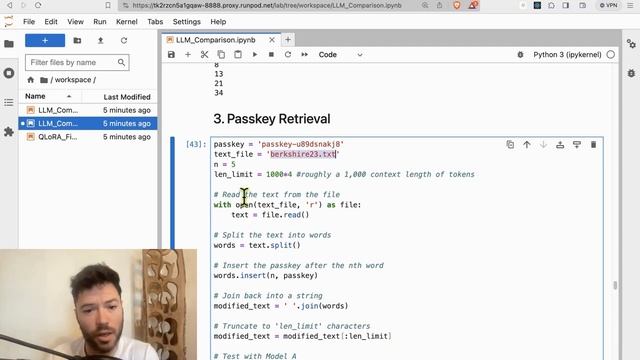Open the Run menu
The image size is (640, 360).
[100, 22]
